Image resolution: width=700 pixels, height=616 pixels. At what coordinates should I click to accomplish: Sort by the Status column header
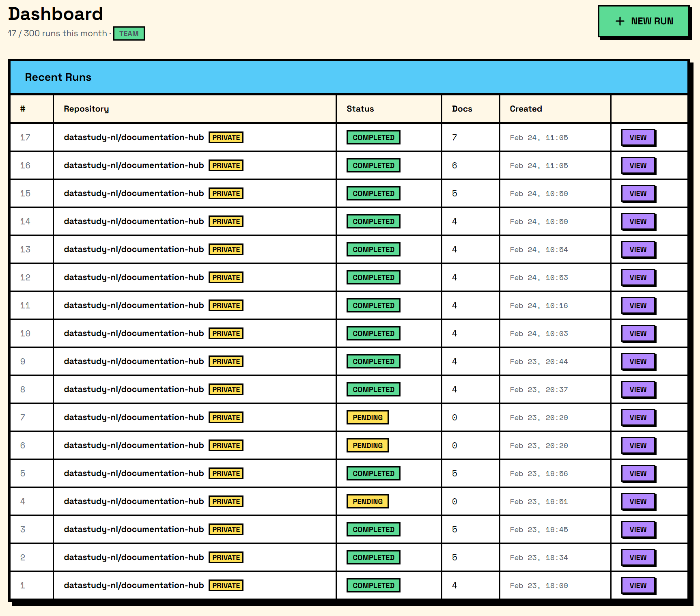pos(360,109)
